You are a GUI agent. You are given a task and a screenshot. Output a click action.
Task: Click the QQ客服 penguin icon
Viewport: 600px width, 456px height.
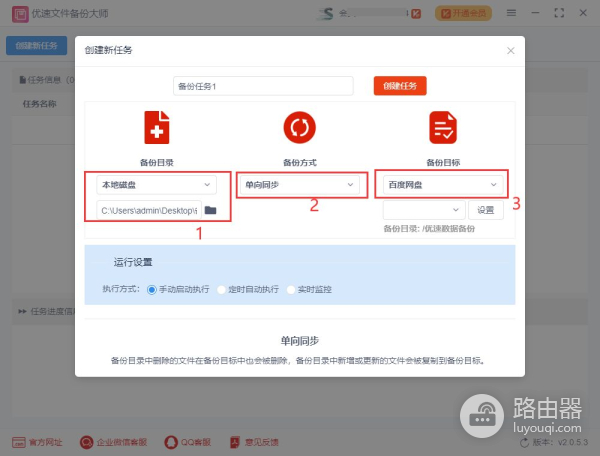tap(171, 443)
